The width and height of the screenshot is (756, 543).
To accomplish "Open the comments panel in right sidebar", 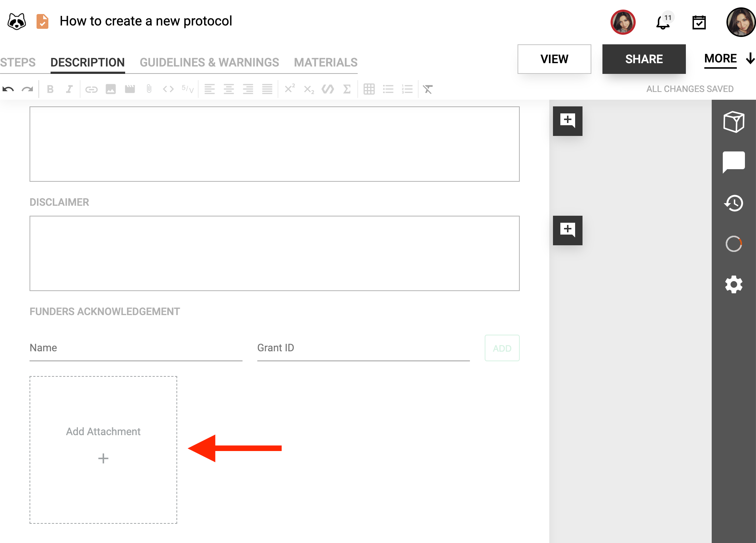I will click(x=734, y=163).
